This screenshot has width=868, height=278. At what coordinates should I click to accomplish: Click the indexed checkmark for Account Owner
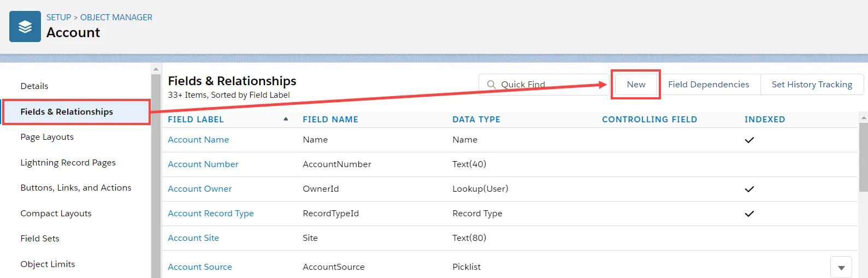pos(749,189)
